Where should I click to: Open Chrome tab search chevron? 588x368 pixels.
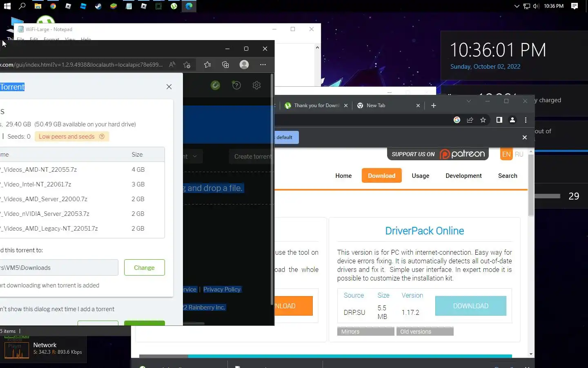coord(469,101)
